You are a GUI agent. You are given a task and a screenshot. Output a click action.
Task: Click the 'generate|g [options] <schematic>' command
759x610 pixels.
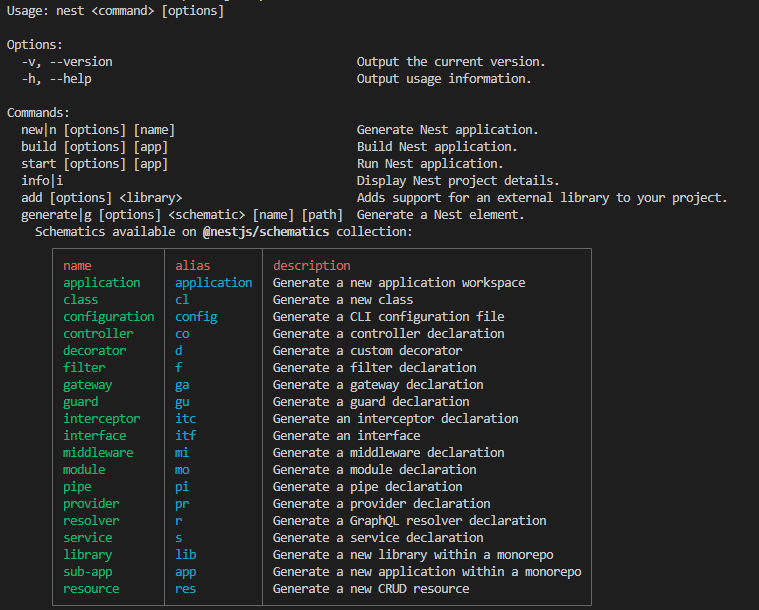click(x=133, y=214)
